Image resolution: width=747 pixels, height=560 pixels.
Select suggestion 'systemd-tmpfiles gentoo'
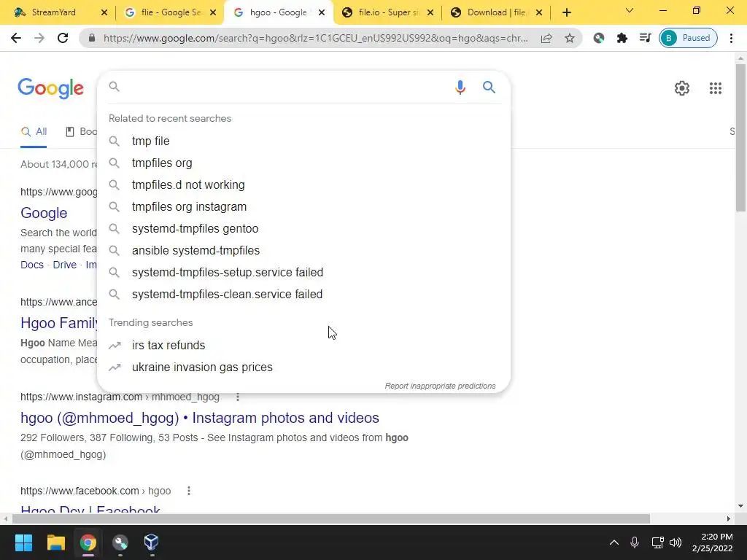point(303,228)
